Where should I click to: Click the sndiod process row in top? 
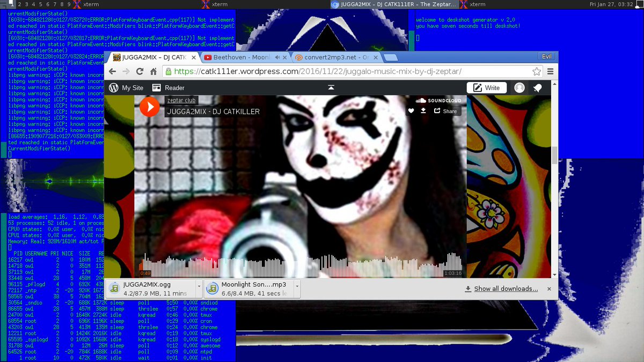(x=113, y=302)
